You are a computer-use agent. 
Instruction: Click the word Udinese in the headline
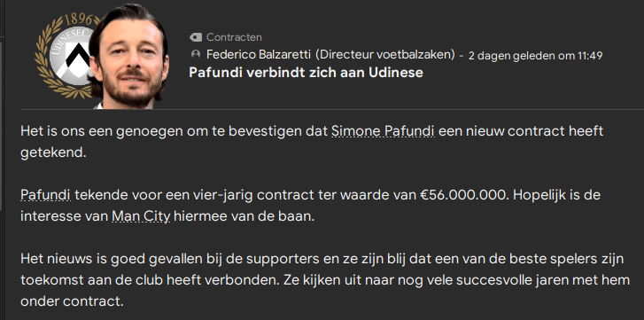pyautogui.click(x=395, y=73)
